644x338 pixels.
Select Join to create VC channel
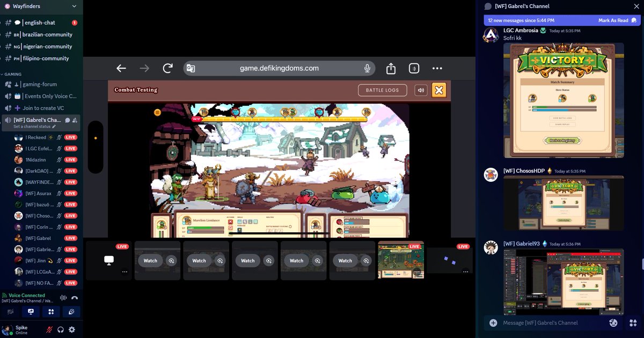tap(41, 108)
